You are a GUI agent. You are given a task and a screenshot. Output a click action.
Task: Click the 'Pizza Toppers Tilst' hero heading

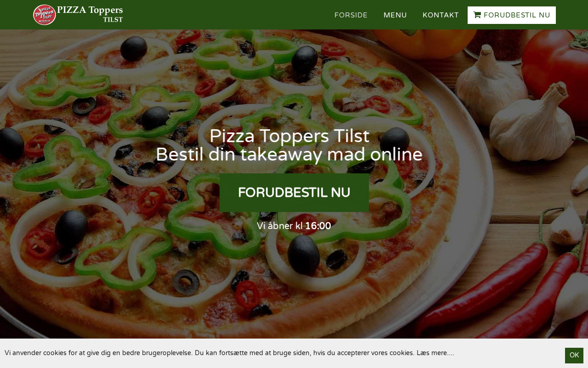(289, 136)
